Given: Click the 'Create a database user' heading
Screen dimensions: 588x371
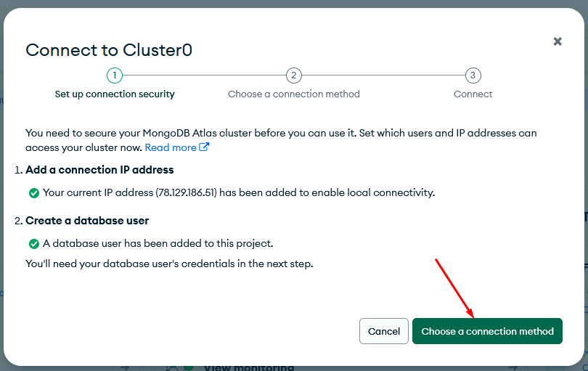Looking at the screenshot, I should pos(87,221).
